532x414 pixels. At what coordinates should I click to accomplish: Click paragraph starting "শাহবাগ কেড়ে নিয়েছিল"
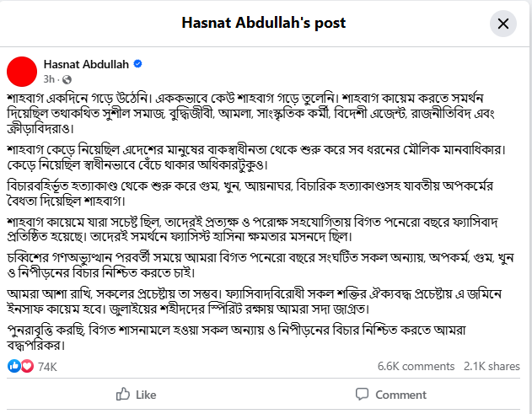tap(256, 157)
